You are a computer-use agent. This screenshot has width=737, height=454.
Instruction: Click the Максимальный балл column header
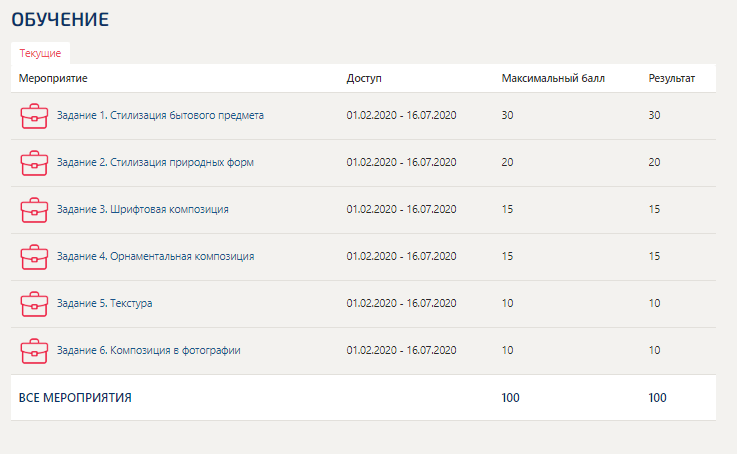point(553,78)
